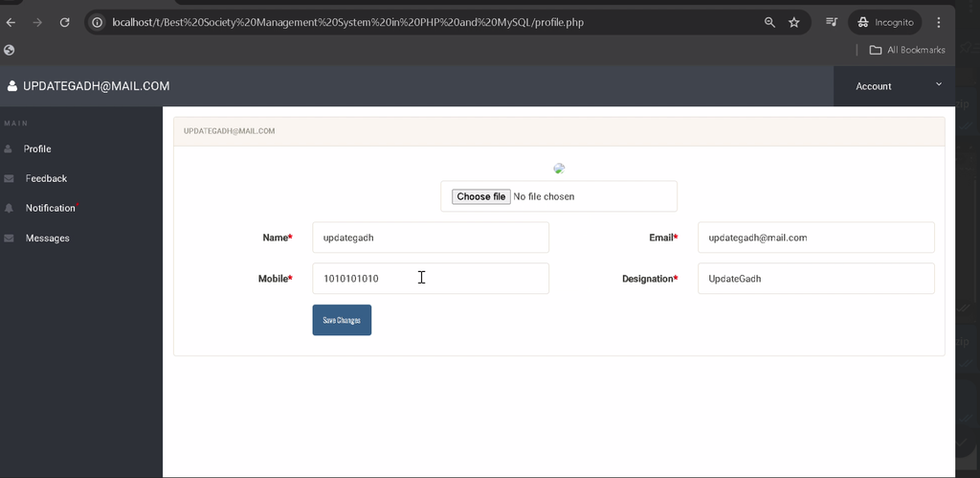Click the UPDATEGADH@MAIL.COM panel heading text

point(230,131)
